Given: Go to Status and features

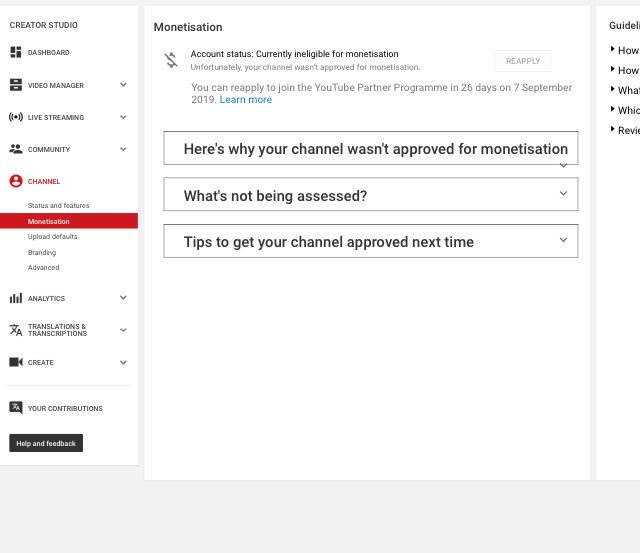Looking at the screenshot, I should [58, 205].
